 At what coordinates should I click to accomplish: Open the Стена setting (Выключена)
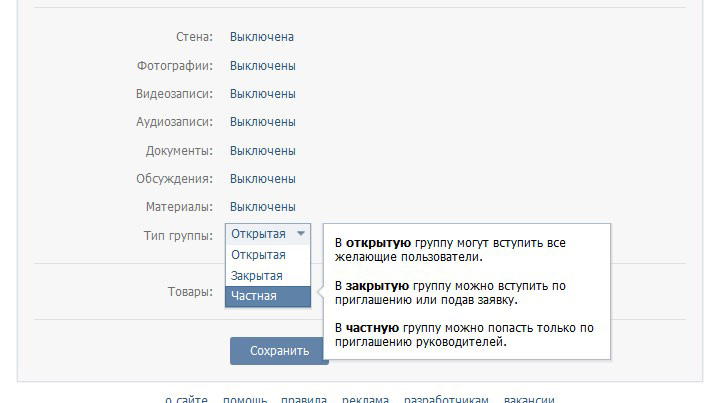coord(262,38)
